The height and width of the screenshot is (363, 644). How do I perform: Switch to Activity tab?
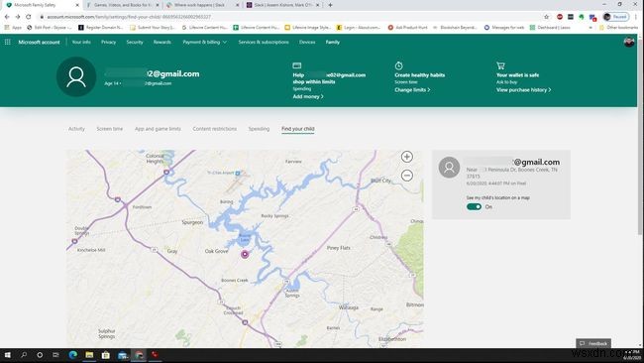[x=76, y=129]
